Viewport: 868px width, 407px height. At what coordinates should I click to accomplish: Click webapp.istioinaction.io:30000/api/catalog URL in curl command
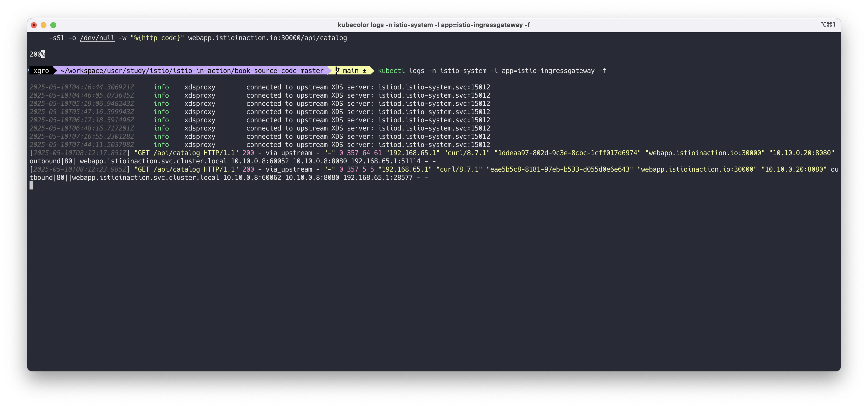click(268, 38)
